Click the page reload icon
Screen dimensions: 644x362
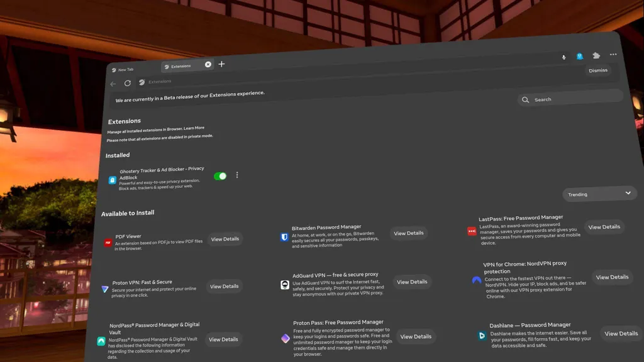point(128,82)
